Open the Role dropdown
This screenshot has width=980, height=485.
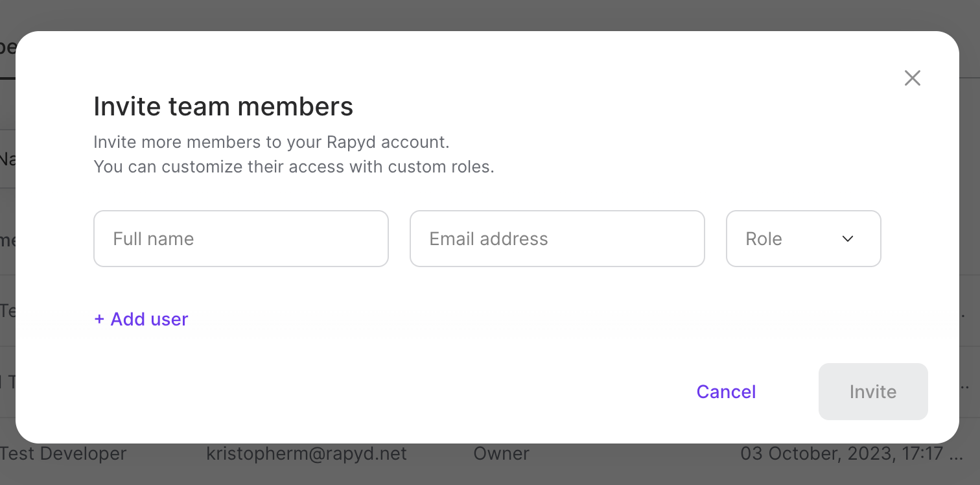click(x=803, y=239)
